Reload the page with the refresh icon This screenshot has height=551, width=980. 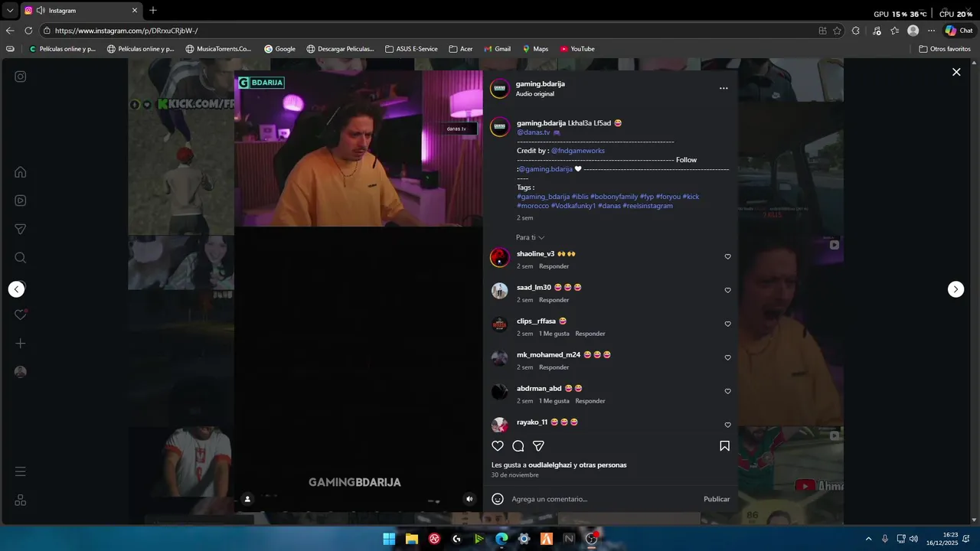click(28, 31)
